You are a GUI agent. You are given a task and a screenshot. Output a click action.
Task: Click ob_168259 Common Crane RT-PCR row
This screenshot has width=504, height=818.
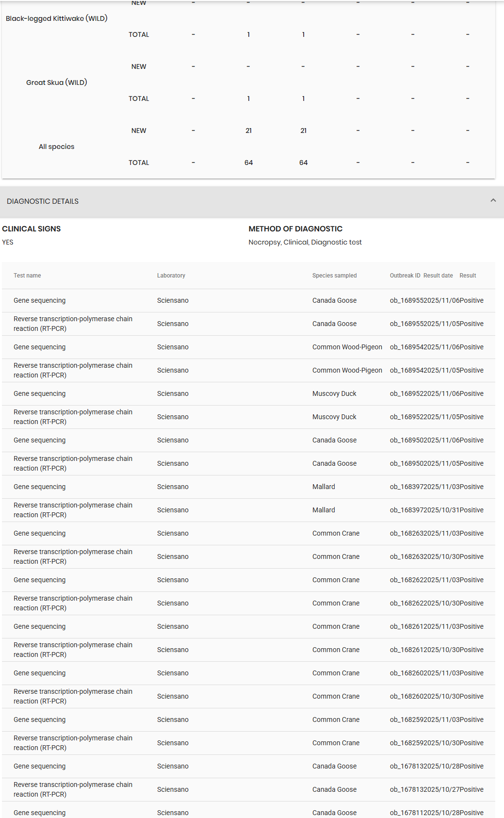click(x=248, y=743)
